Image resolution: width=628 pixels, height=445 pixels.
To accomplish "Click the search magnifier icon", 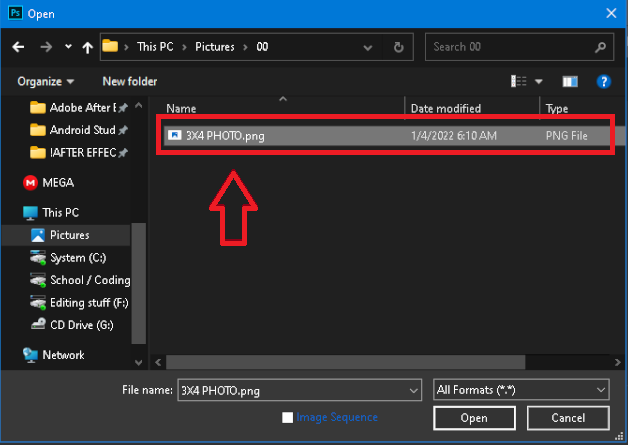I will pos(600,47).
